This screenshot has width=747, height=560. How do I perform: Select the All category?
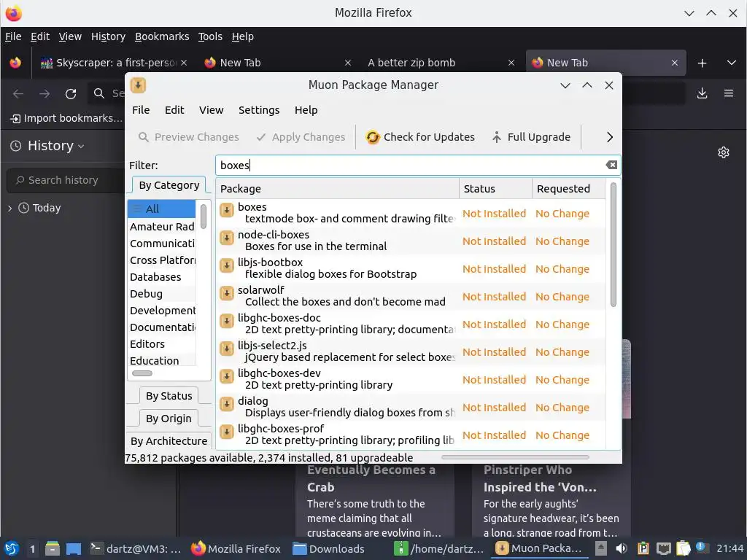pos(161,209)
